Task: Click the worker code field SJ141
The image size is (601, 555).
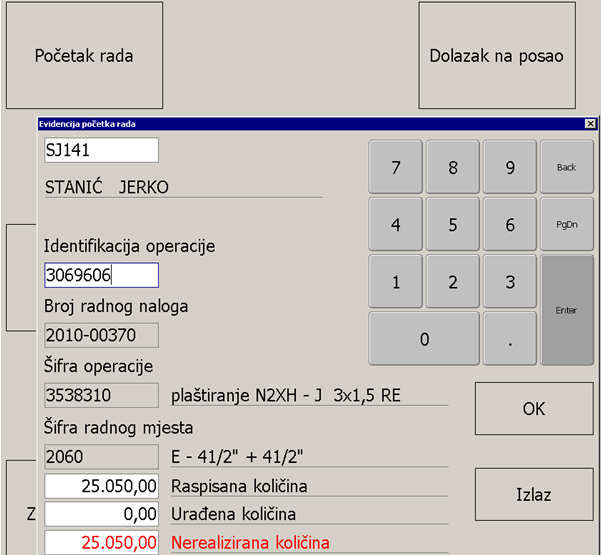Action: coord(101,150)
